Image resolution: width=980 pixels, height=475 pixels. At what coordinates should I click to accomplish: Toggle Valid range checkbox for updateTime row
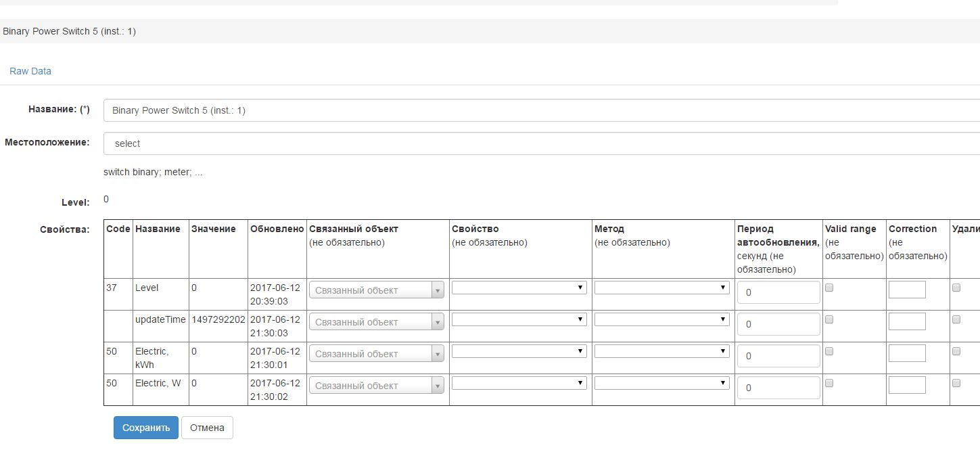click(x=829, y=319)
